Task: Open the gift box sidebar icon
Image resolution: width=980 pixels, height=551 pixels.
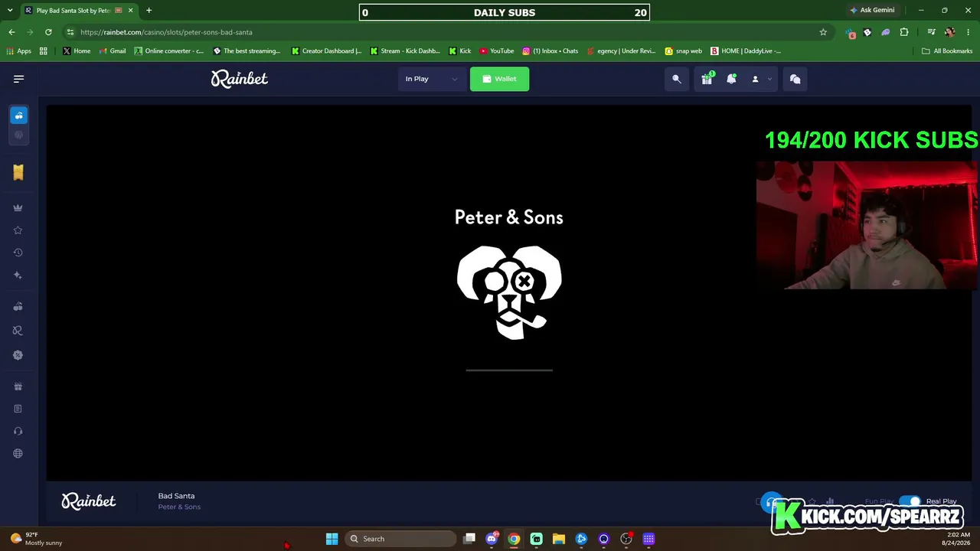Action: 18,386
